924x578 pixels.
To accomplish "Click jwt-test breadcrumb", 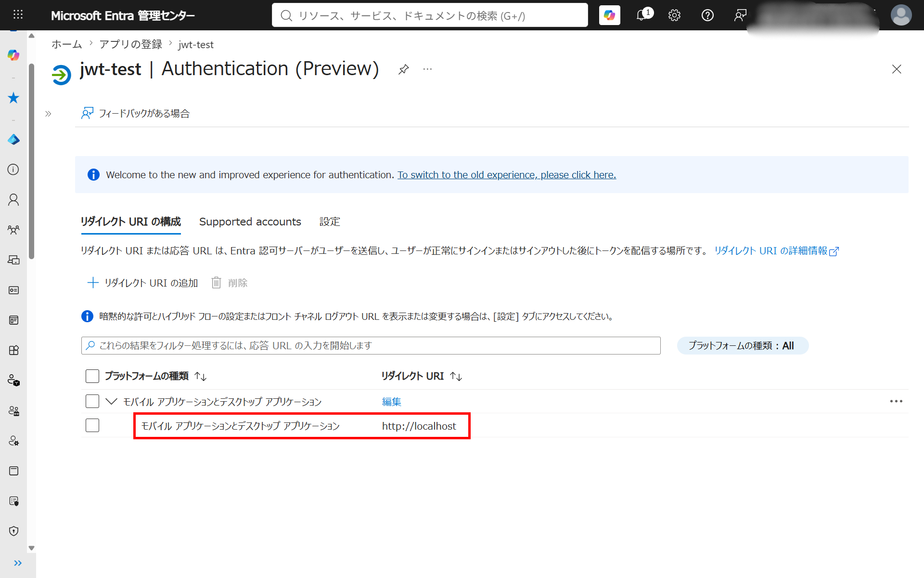I will [x=195, y=44].
